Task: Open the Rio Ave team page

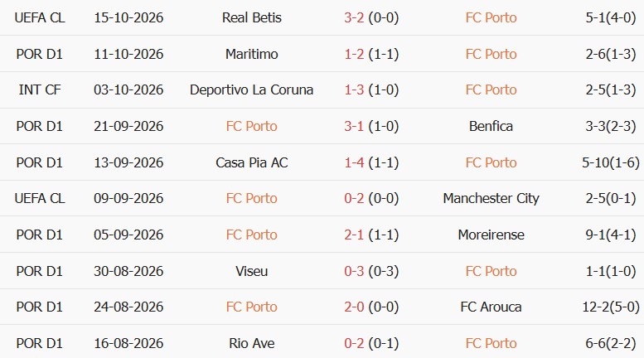Action: (252, 343)
